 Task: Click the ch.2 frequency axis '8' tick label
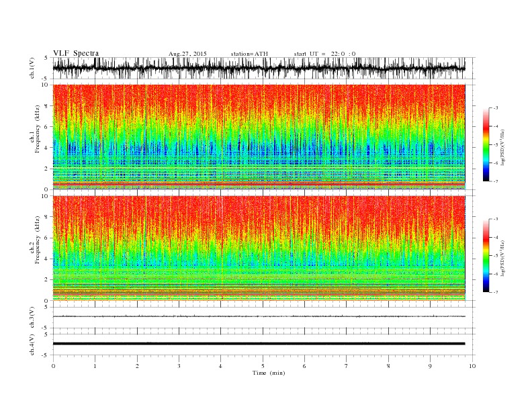[x=46, y=217]
